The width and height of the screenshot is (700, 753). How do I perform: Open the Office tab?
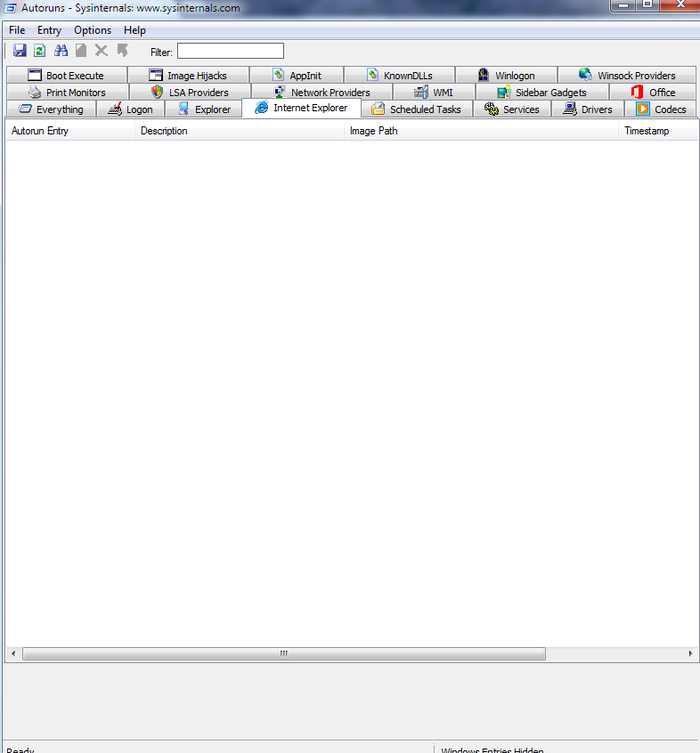click(x=653, y=92)
